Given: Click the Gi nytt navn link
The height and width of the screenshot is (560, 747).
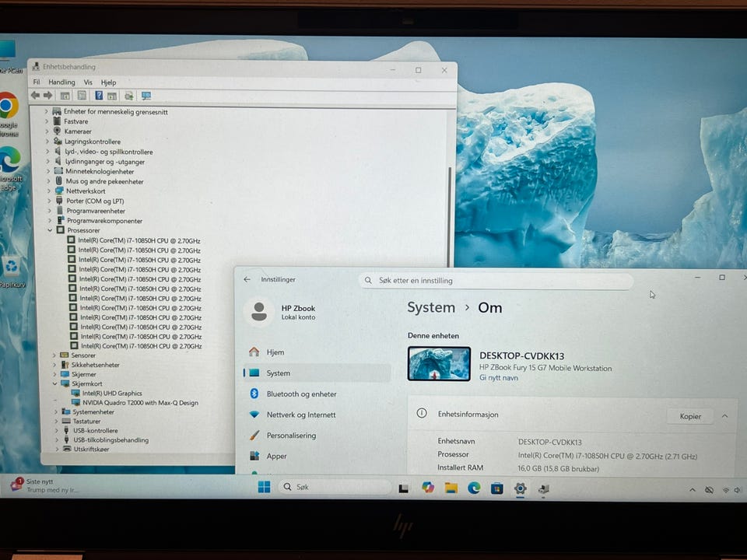Looking at the screenshot, I should (498, 378).
